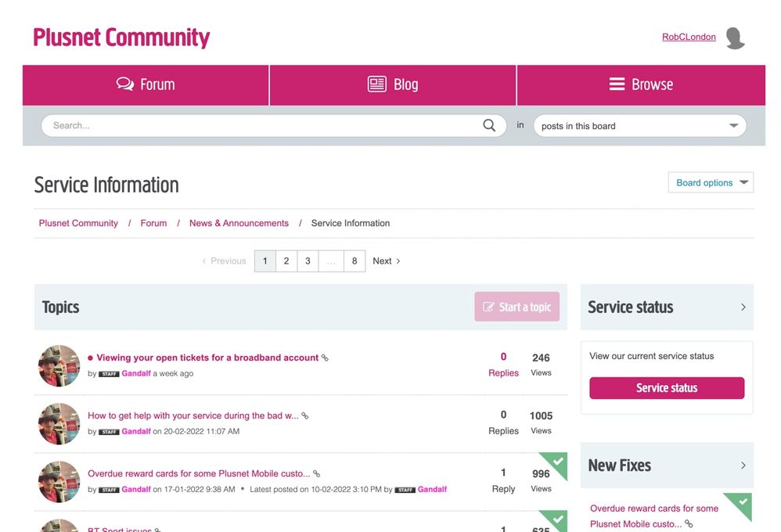Click the user avatar silhouette icon
The height and width of the screenshot is (532, 781).
(735, 38)
